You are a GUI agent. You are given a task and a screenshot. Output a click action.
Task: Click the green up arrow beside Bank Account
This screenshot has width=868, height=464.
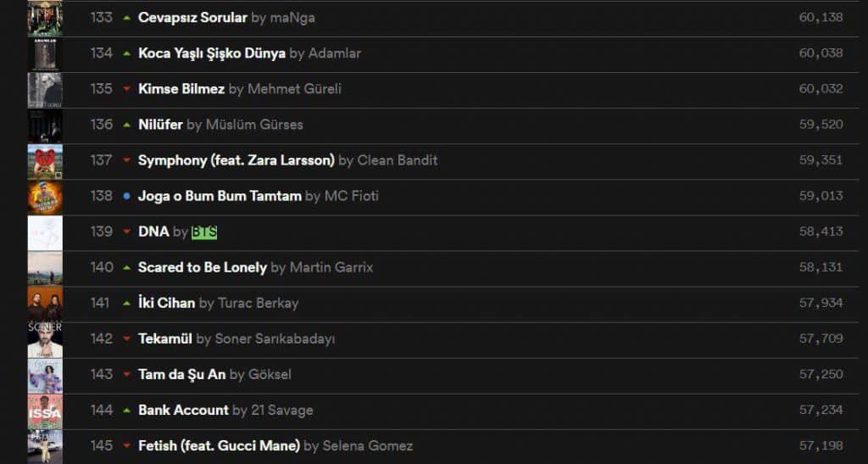point(127,410)
